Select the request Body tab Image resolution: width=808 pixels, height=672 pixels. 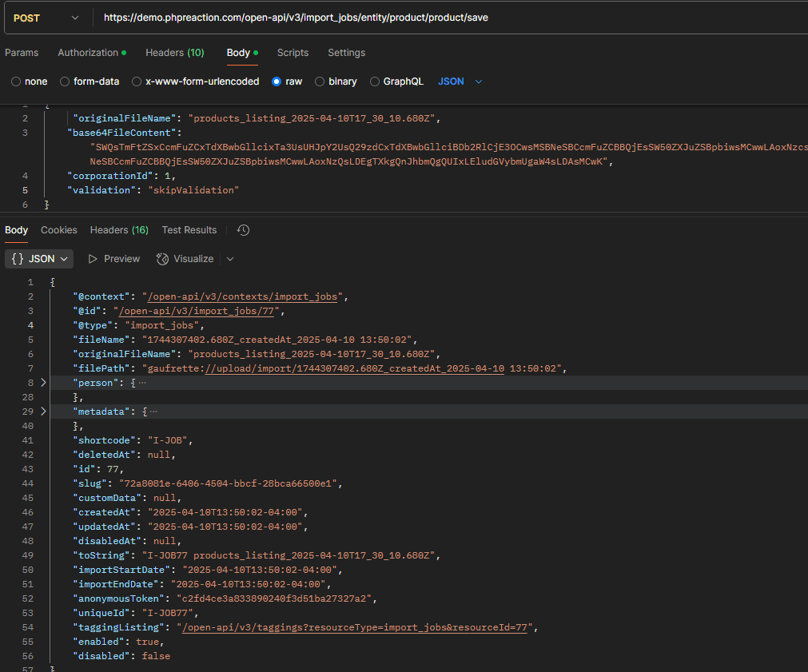(x=242, y=53)
